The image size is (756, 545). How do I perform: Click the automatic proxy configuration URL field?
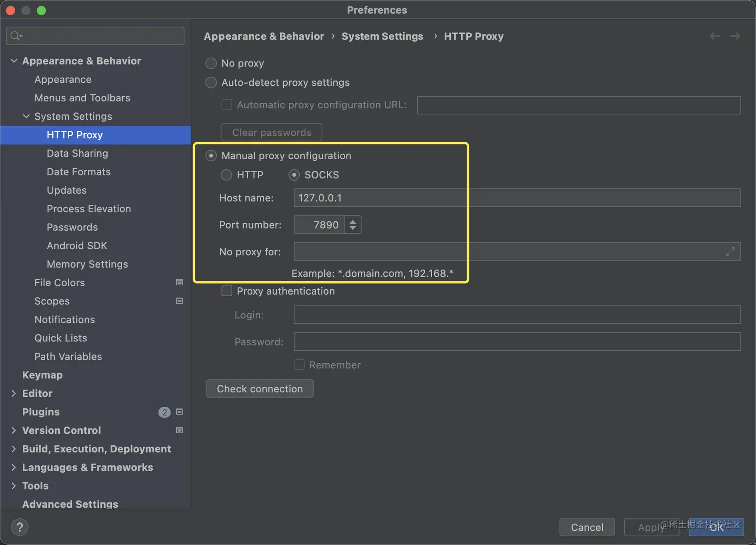click(x=579, y=105)
